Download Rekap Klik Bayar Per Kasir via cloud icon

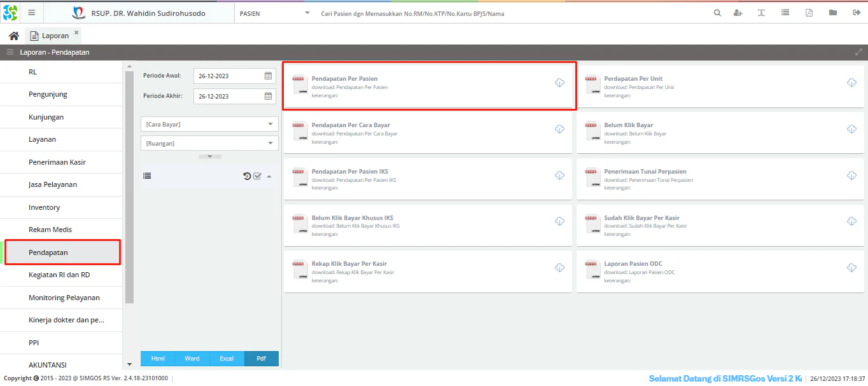pos(559,268)
